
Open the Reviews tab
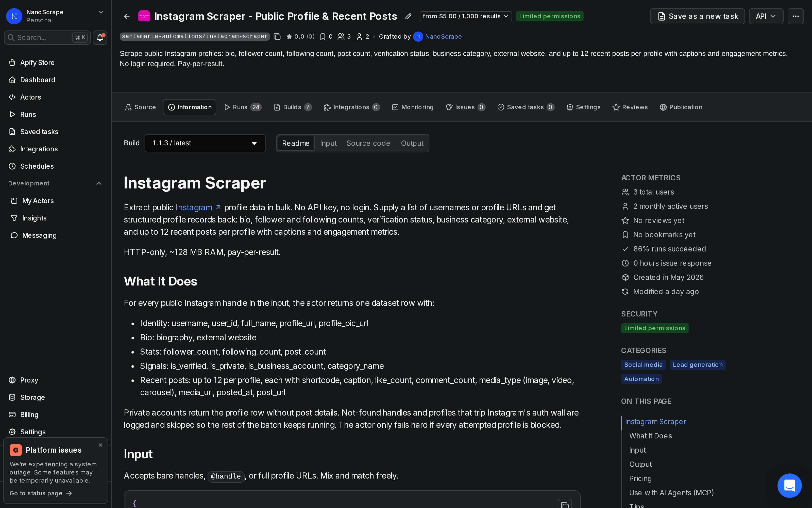click(630, 107)
